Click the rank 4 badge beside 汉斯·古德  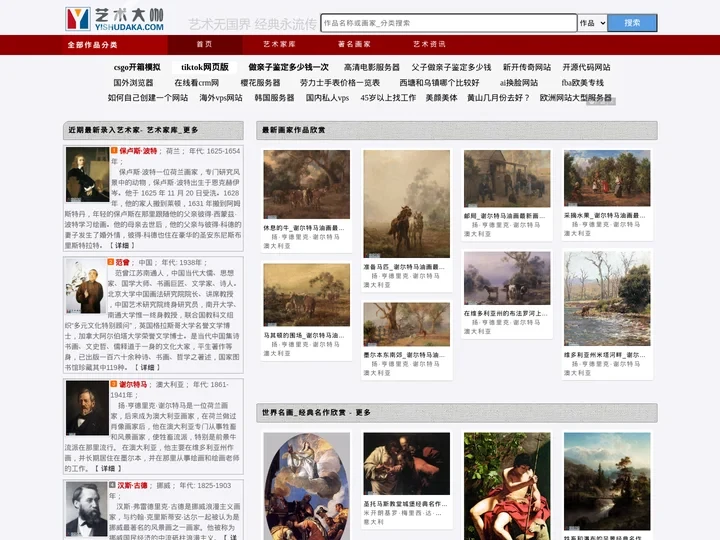pyautogui.click(x=112, y=484)
